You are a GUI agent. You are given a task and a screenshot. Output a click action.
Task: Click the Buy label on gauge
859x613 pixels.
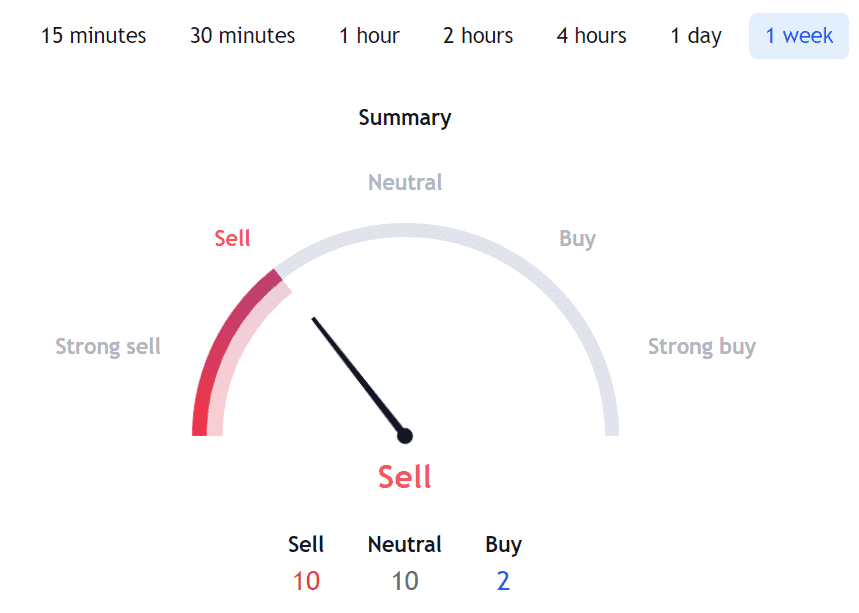pos(577,239)
